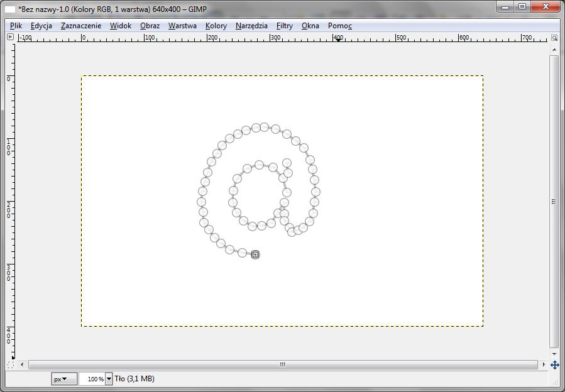Open the Narzędzia menu
This screenshot has width=565, height=392.
coord(251,26)
